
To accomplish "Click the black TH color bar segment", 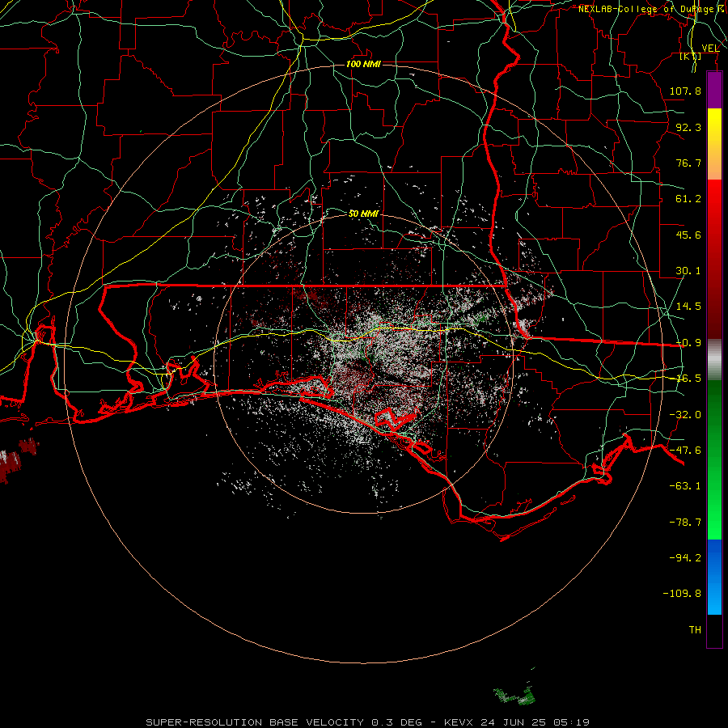I will click(714, 631).
